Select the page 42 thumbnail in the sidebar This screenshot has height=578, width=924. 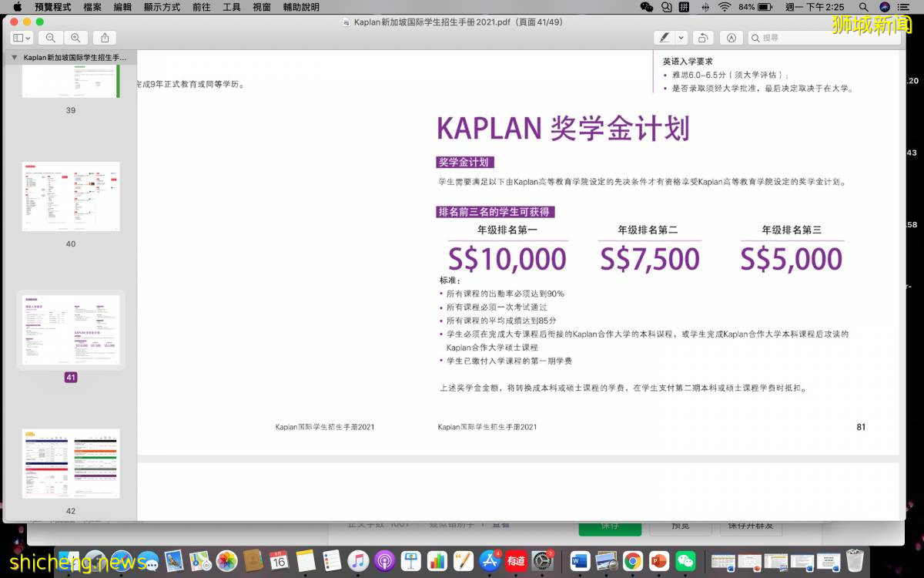[x=71, y=462]
